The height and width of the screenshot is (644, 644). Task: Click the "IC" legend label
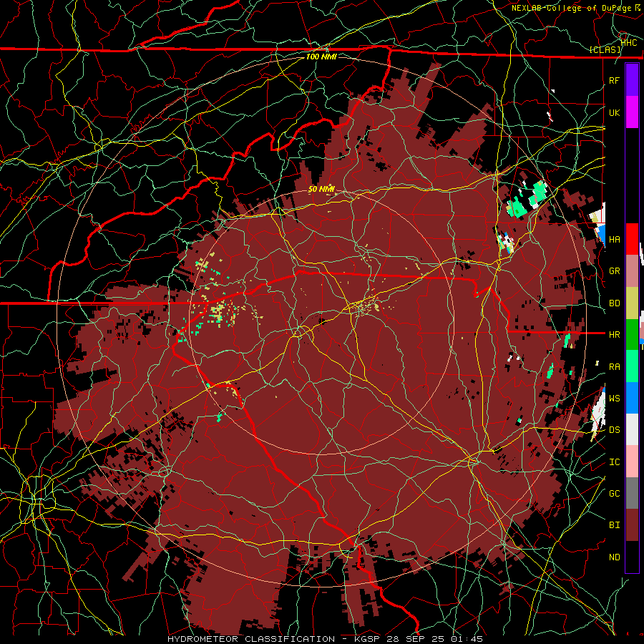coord(614,462)
